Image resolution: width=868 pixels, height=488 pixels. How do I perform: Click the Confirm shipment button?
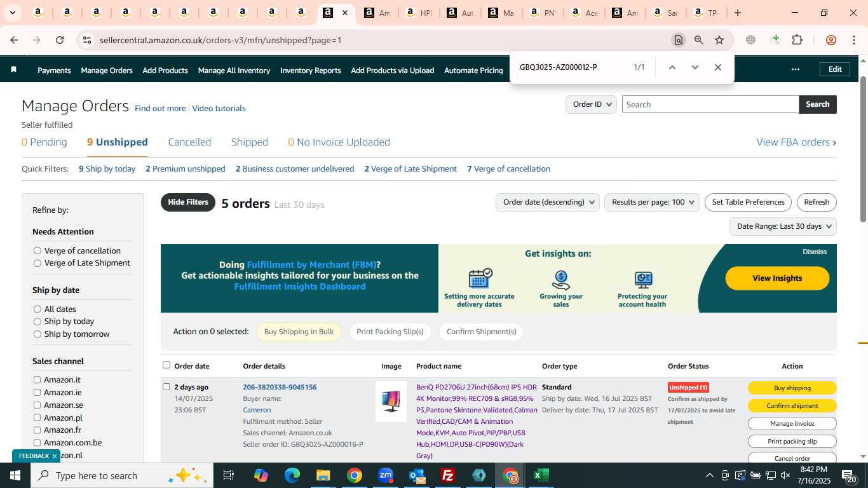coord(792,405)
